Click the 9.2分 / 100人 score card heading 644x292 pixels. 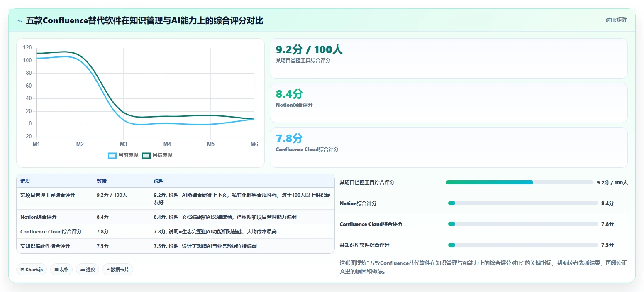coord(309,50)
